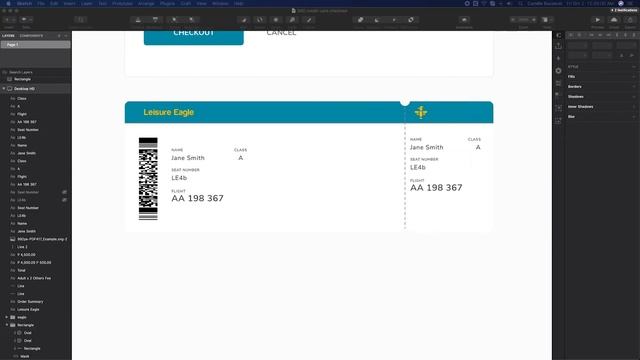Apply the Intersect boolean operation
The width and height of the screenshot is (640, 360).
[394, 20]
